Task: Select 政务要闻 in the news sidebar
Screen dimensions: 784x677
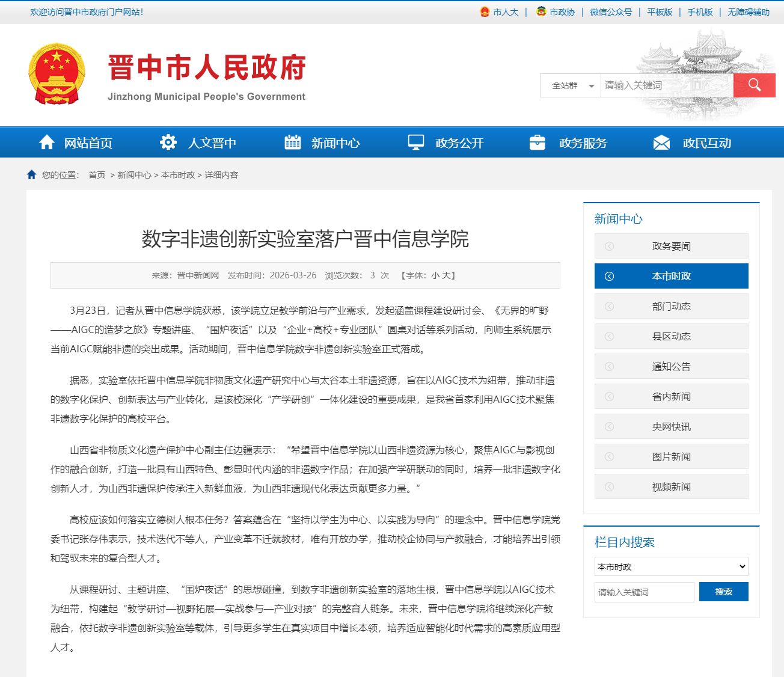Action: pos(671,246)
